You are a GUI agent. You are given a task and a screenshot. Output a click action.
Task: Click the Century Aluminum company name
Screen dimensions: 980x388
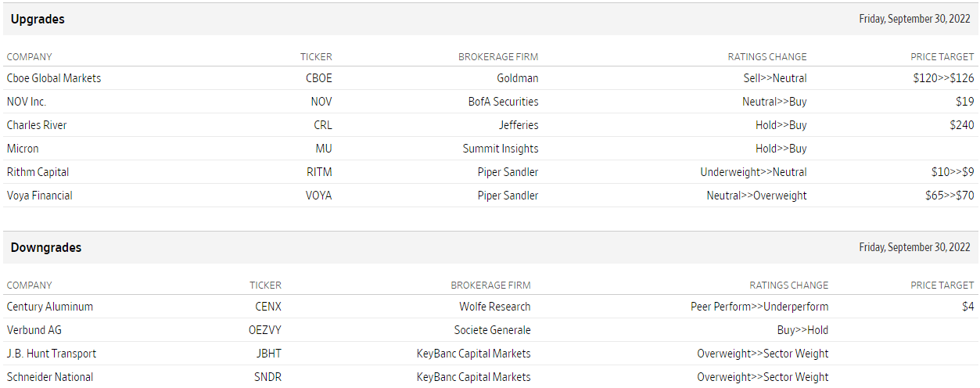(50, 307)
